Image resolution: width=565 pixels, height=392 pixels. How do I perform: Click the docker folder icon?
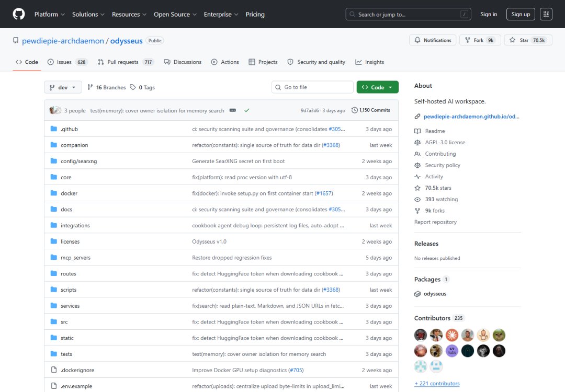[54, 193]
